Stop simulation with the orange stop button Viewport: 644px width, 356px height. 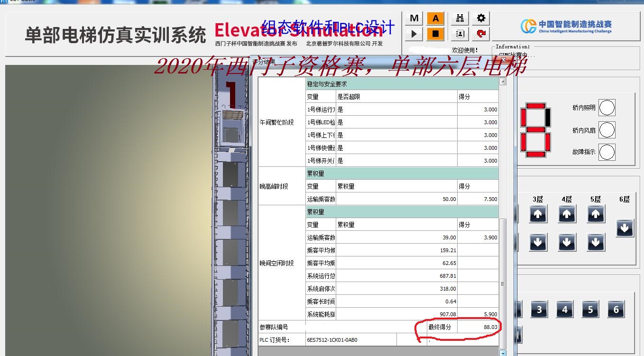tap(435, 34)
